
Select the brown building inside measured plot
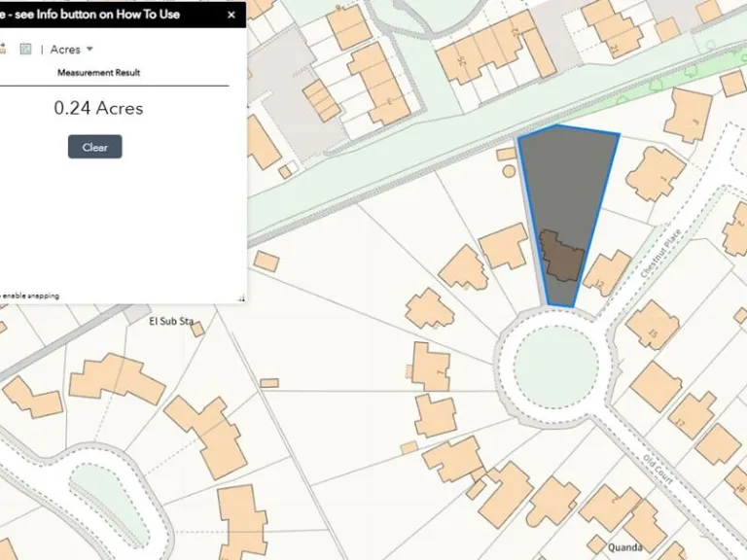click(x=562, y=257)
